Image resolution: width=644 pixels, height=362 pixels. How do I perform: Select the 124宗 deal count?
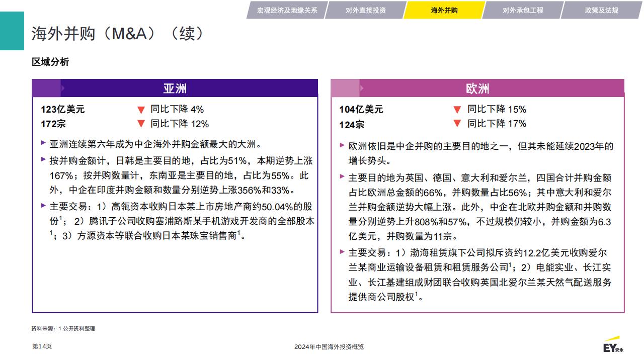coord(352,124)
